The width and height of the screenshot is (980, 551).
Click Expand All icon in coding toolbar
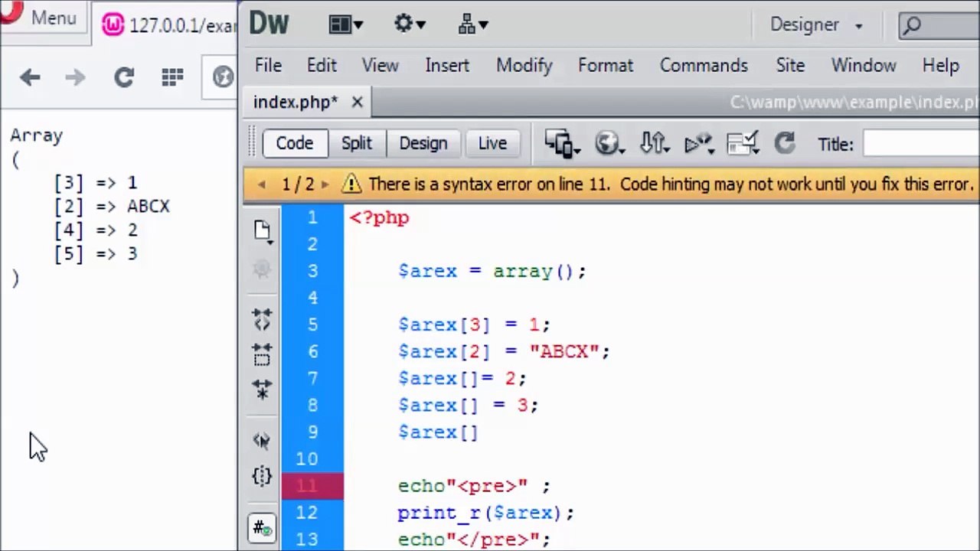click(x=262, y=390)
